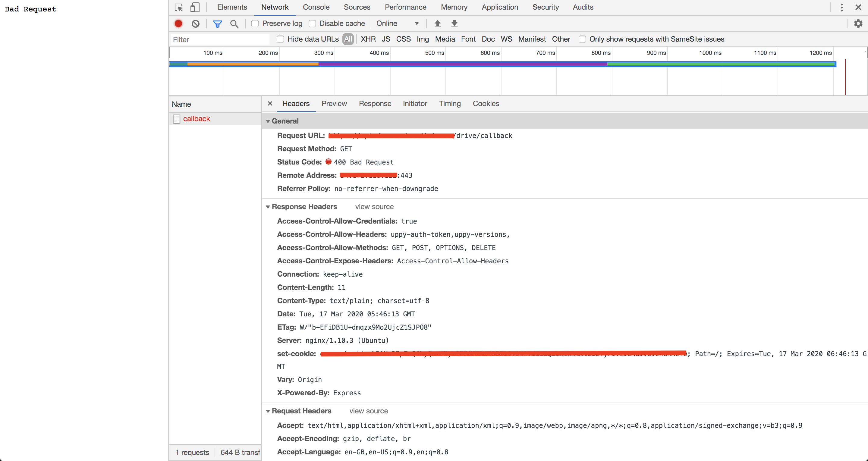Select the inspect element tool
Viewport: 868px width, 461px height.
coord(178,7)
